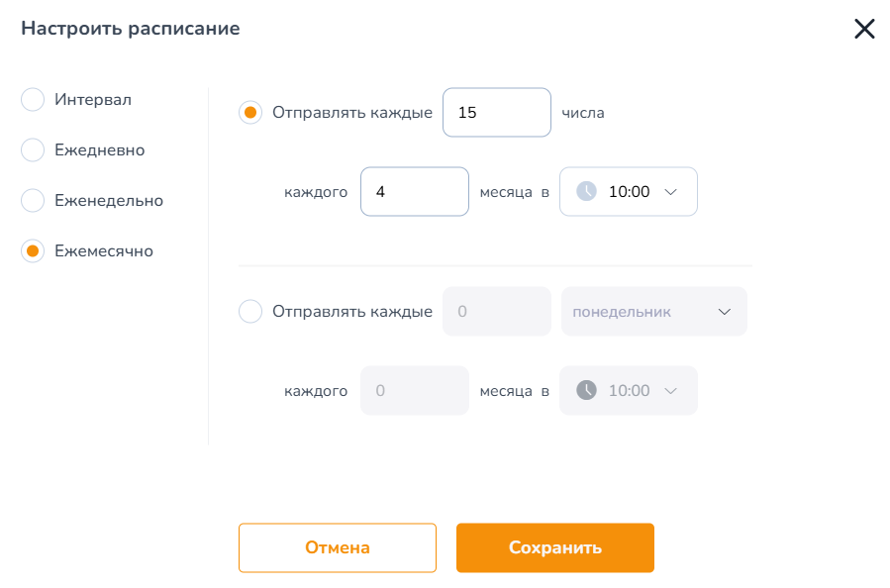This screenshot has height=588, width=890.
Task: Select the Ежемесячно radio button
Action: point(33,250)
